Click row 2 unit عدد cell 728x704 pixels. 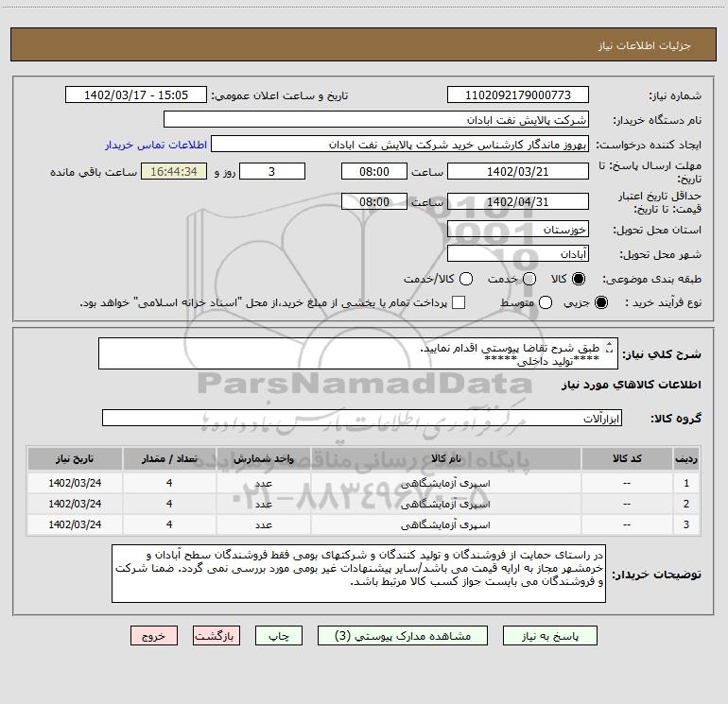263,504
